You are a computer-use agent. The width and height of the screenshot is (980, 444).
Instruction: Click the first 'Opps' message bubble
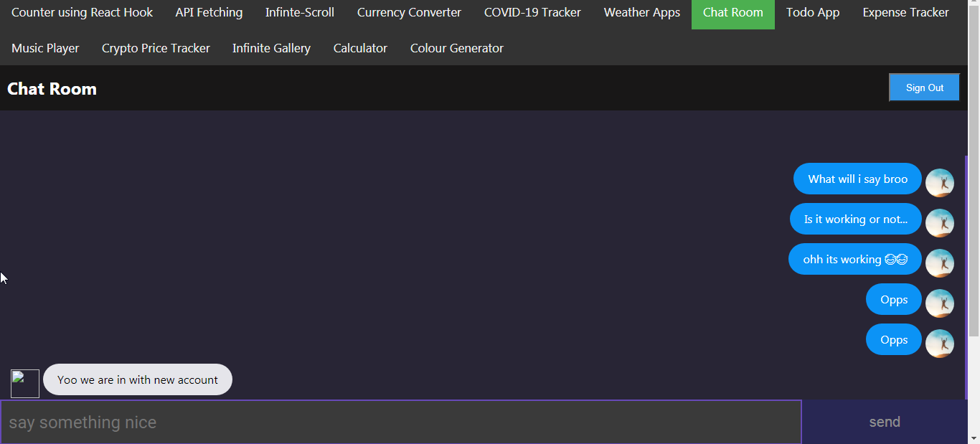pos(894,299)
